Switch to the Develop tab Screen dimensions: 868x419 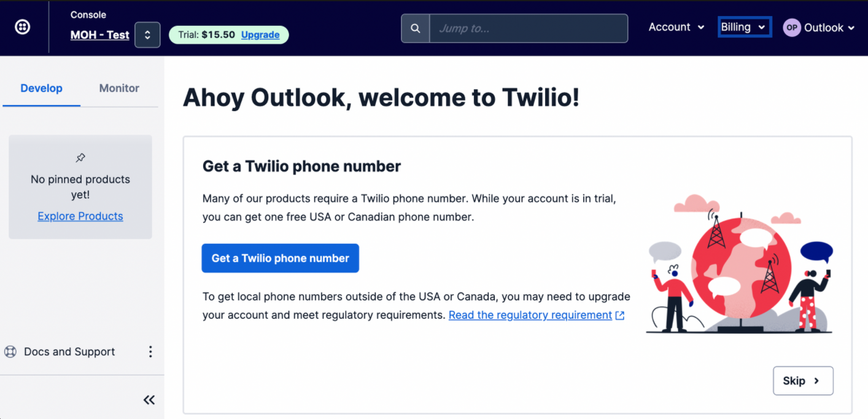click(x=41, y=88)
